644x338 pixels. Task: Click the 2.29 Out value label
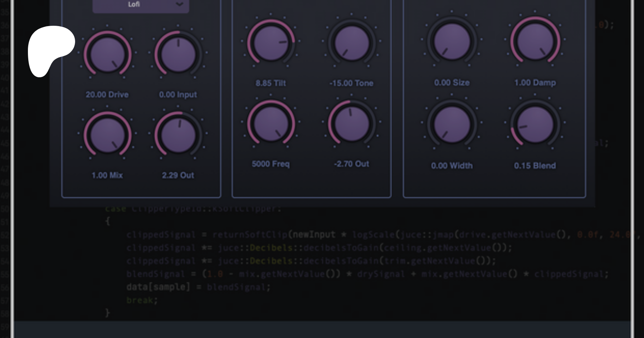click(178, 175)
